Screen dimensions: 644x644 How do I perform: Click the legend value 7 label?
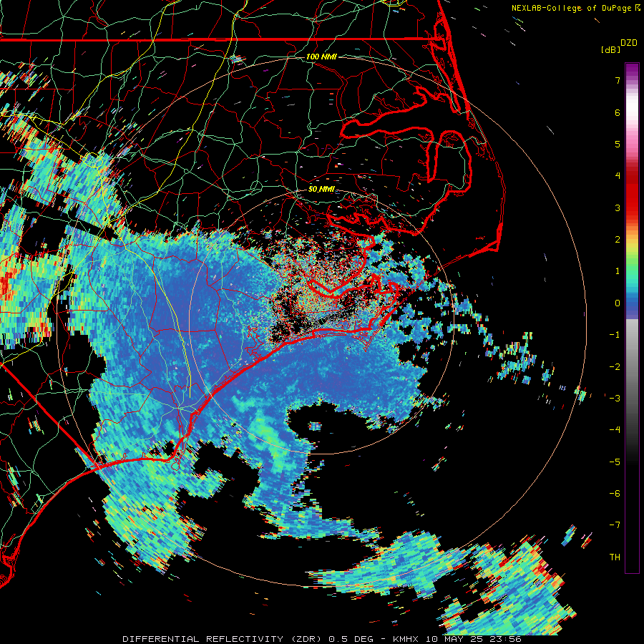pos(618,80)
